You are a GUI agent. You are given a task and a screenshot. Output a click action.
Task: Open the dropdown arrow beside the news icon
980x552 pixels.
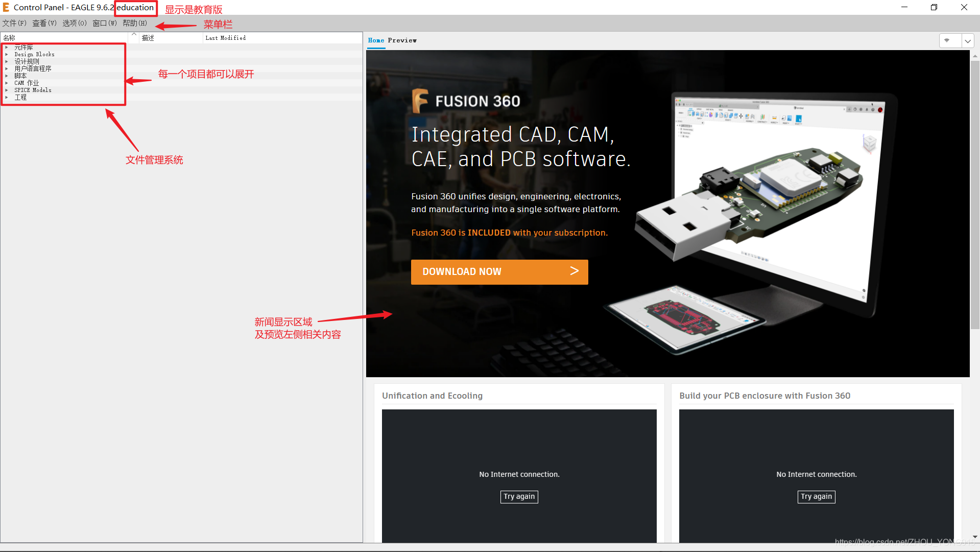tap(968, 40)
